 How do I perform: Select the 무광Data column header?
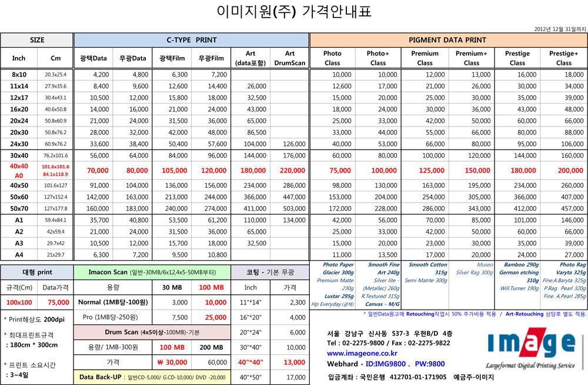tap(133, 58)
